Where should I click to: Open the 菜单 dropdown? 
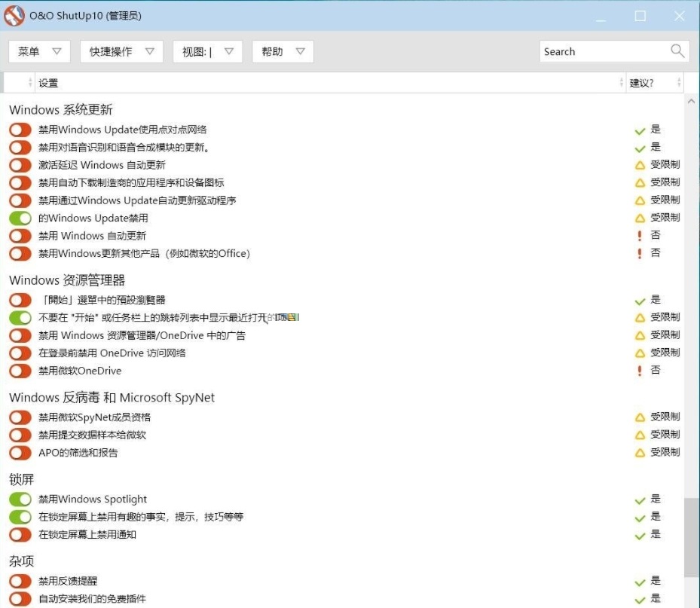[39, 51]
